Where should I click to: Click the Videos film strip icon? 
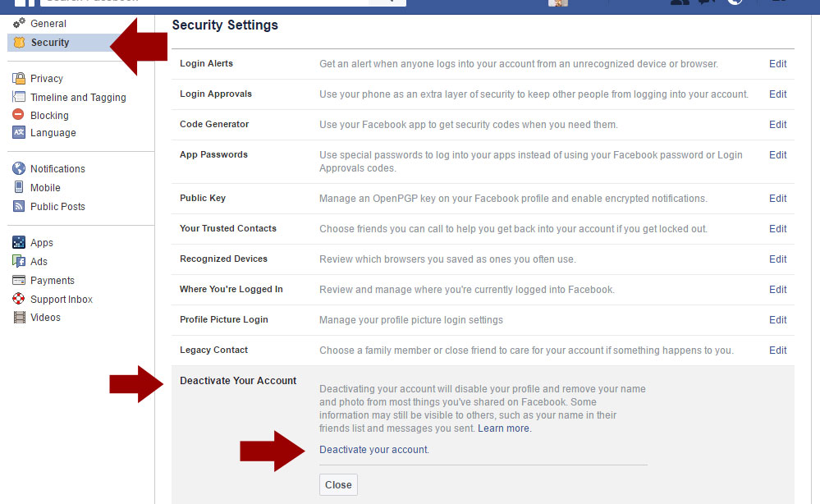(x=20, y=318)
